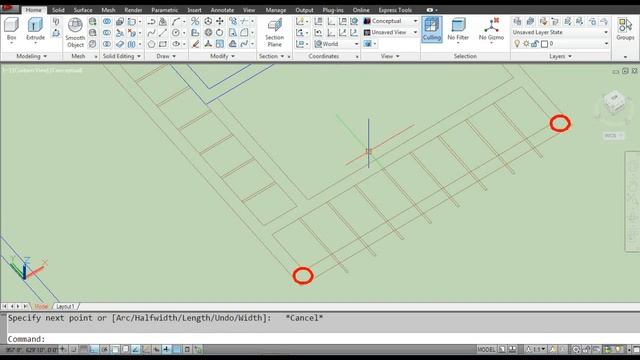Click the ViewCube in the viewport

[614, 103]
